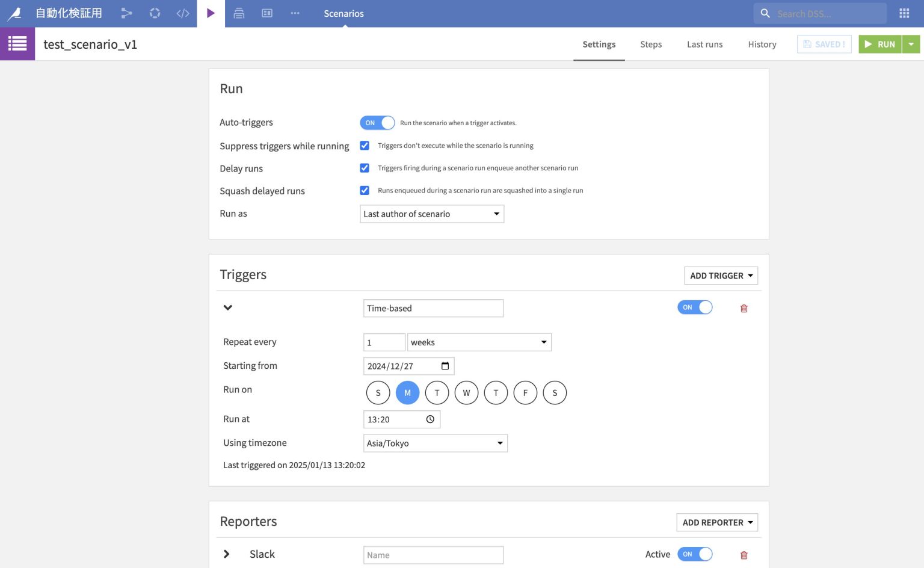Viewport: 924px width, 568px height.
Task: Delete the Time-based trigger with the trash icon
Action: tap(744, 309)
